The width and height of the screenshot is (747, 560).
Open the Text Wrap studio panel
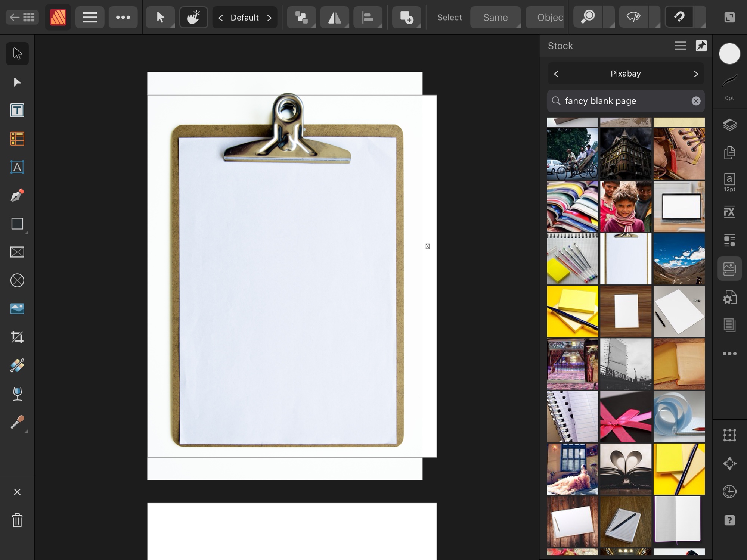729,240
